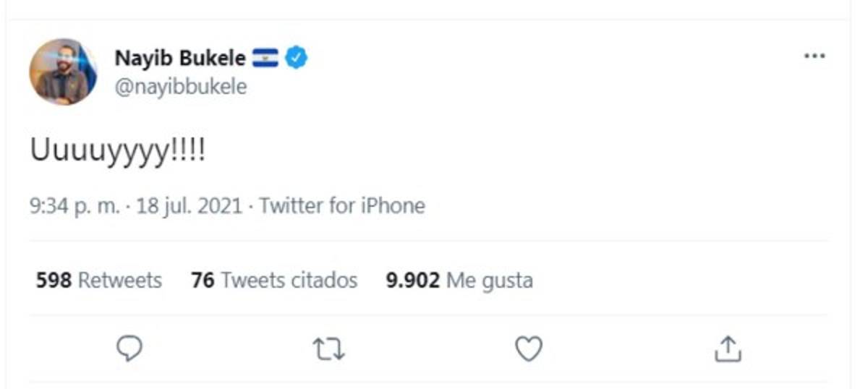868x389 pixels.
Task: Open the @nayibbukele handle link
Action: (x=181, y=87)
